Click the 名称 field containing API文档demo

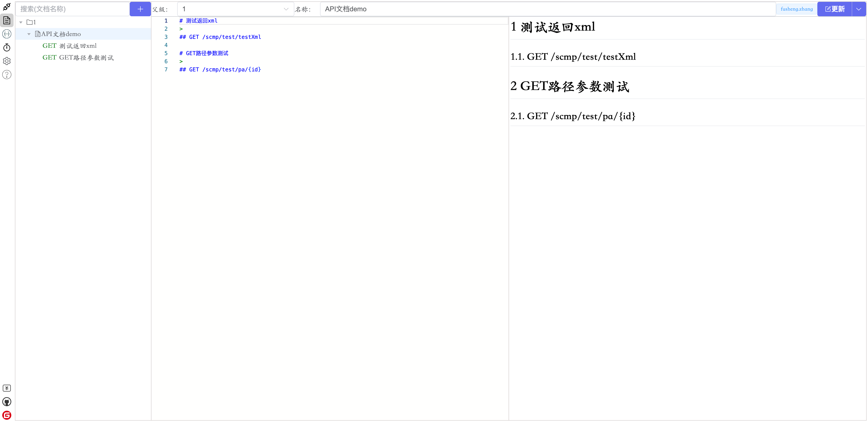coord(547,9)
